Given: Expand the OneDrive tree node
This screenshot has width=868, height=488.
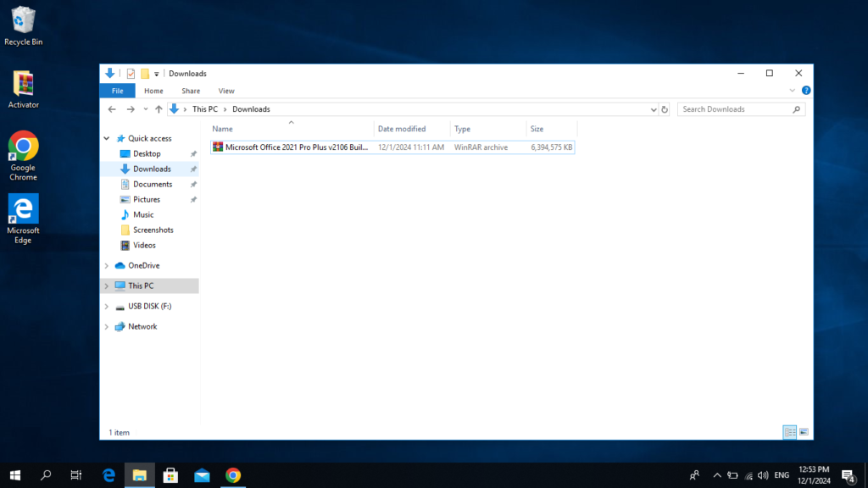Looking at the screenshot, I should pos(107,265).
